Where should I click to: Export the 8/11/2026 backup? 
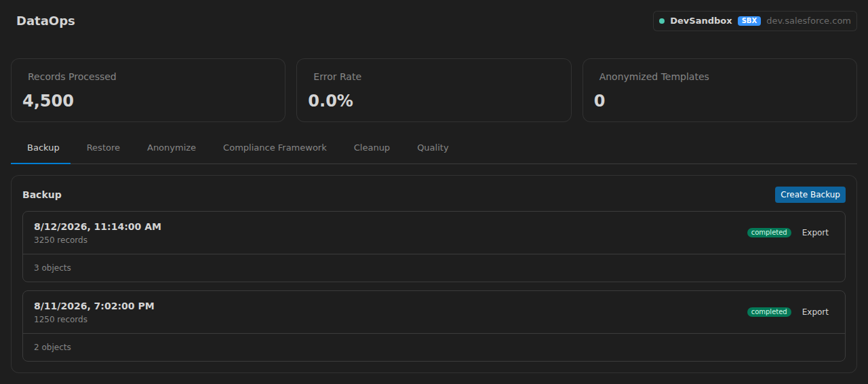point(815,312)
